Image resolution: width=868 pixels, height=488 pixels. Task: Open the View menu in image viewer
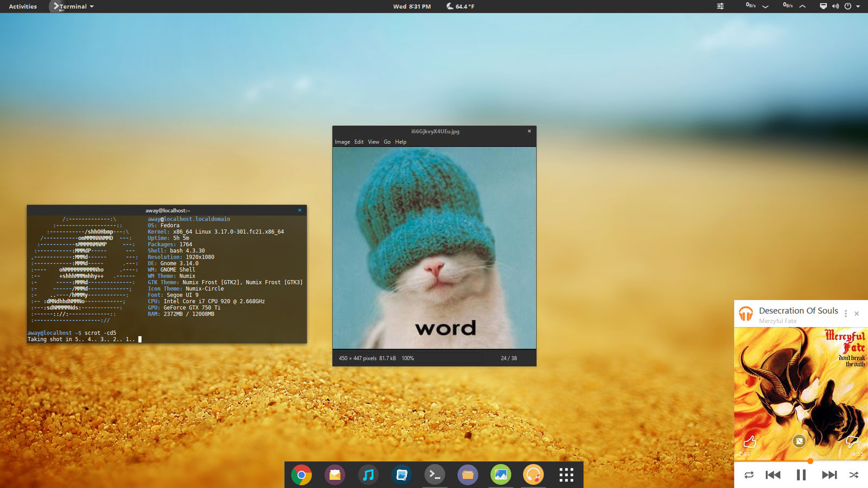tap(374, 142)
